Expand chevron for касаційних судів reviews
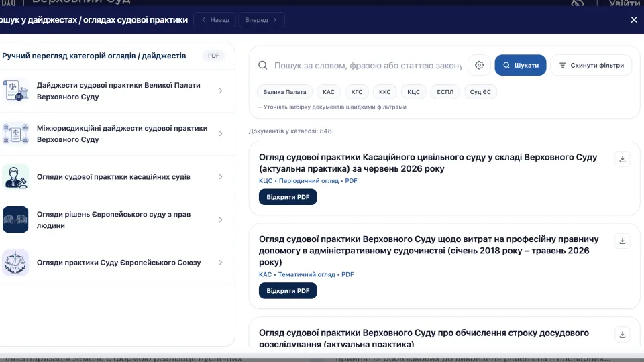 tap(221, 177)
